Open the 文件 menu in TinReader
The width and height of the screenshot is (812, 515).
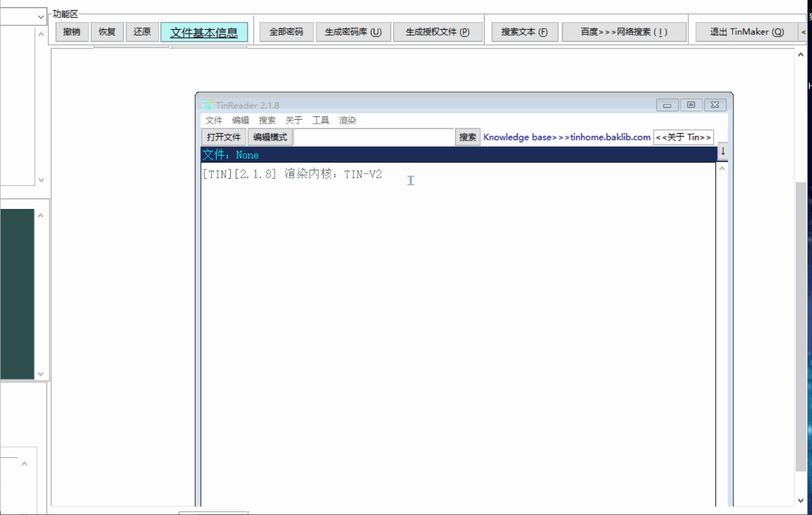(x=214, y=120)
